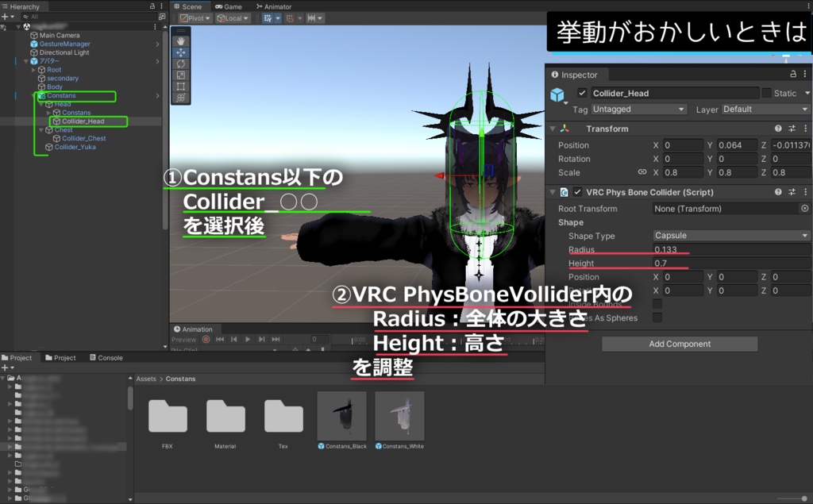Open the Local dropdown
This screenshot has height=504, width=813.
(233, 18)
